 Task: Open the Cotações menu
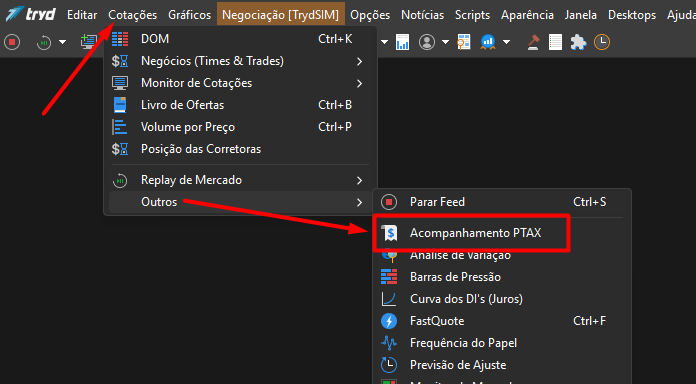(x=133, y=15)
